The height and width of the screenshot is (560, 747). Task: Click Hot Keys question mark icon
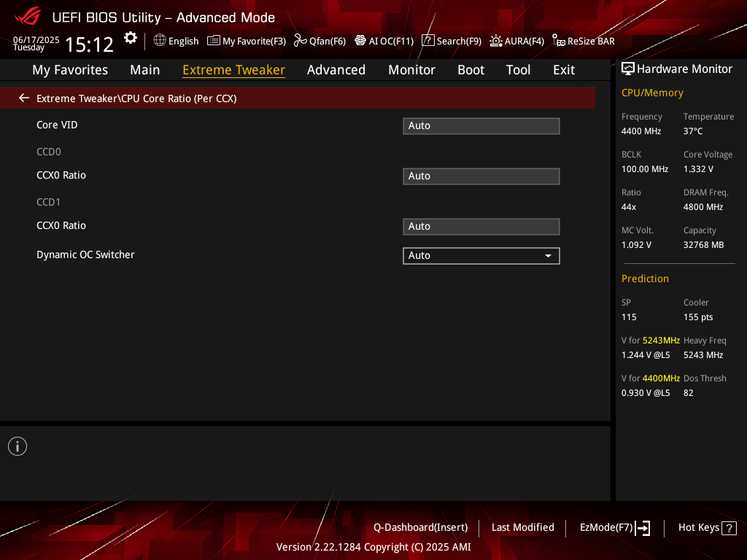(729, 528)
